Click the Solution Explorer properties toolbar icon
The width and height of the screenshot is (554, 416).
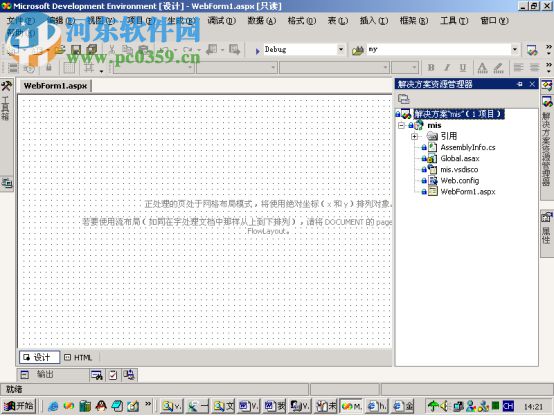pos(403,99)
